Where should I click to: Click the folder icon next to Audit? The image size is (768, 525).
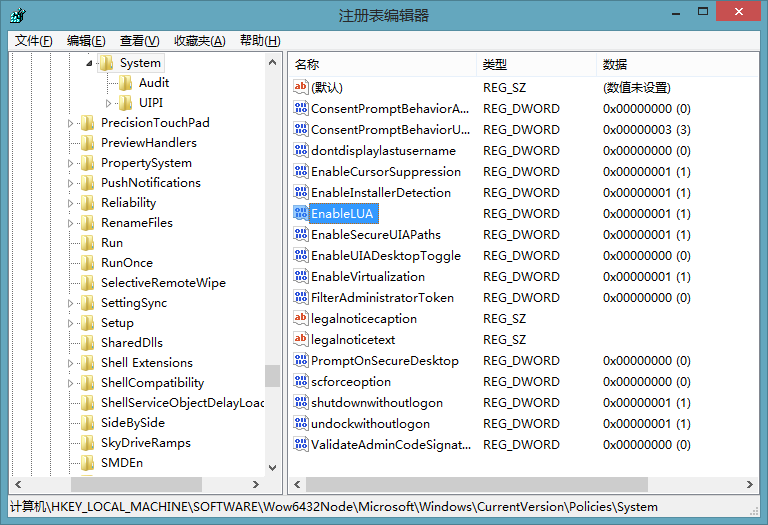(126, 83)
